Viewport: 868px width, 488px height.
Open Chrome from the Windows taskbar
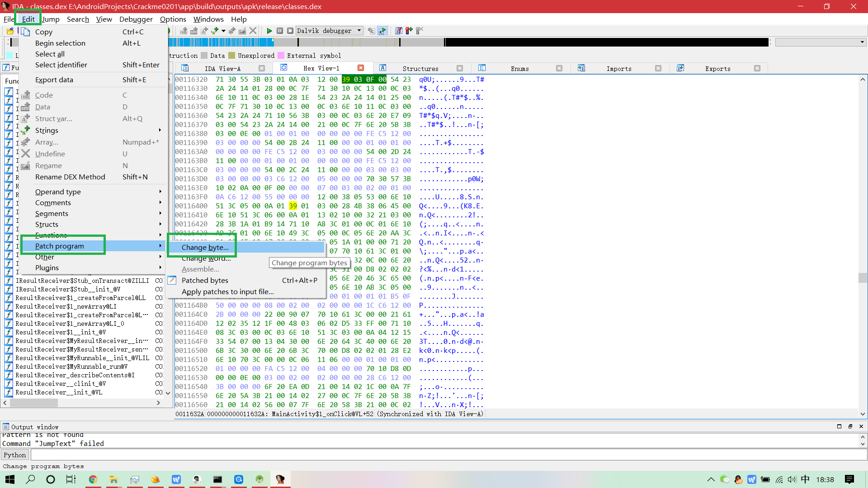tap(93, 479)
